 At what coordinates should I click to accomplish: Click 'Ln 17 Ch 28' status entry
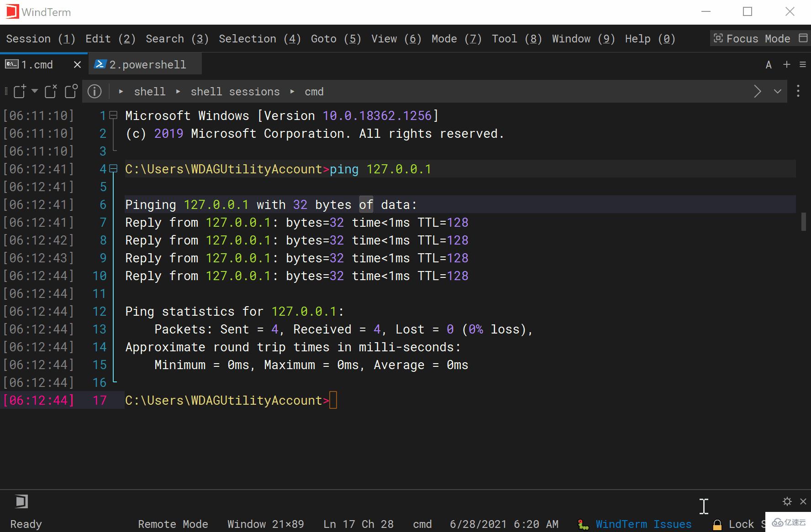click(x=358, y=524)
